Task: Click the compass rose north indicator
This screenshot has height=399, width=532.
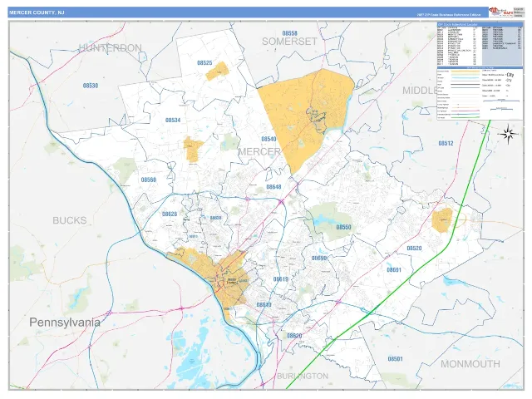Action: (508, 134)
